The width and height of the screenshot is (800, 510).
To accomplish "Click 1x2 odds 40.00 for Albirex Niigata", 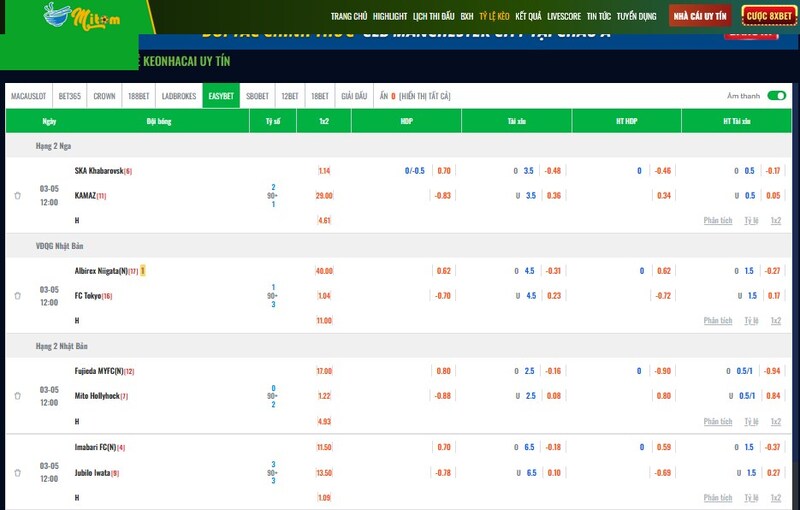I will tap(324, 271).
